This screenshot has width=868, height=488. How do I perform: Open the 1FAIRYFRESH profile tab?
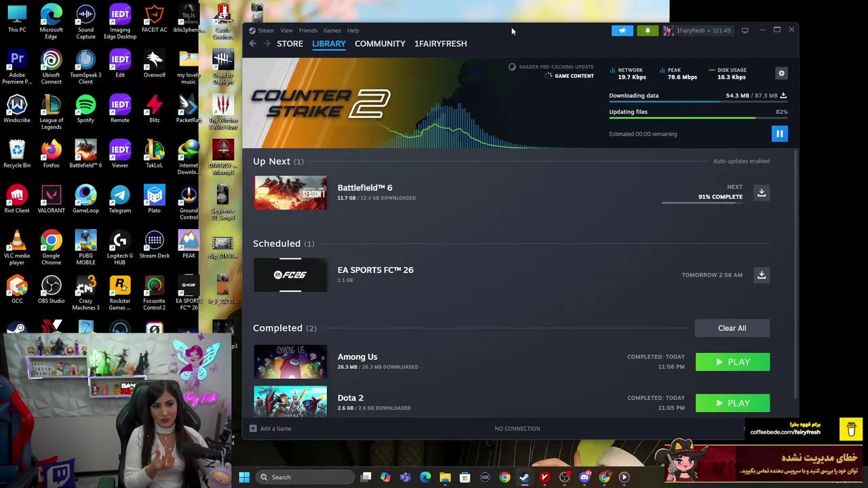(x=441, y=43)
